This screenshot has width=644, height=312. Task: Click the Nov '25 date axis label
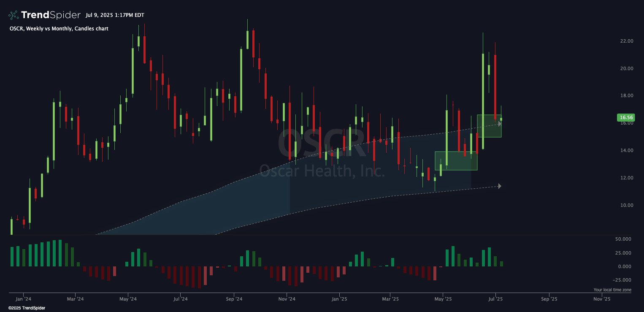[x=602, y=299]
